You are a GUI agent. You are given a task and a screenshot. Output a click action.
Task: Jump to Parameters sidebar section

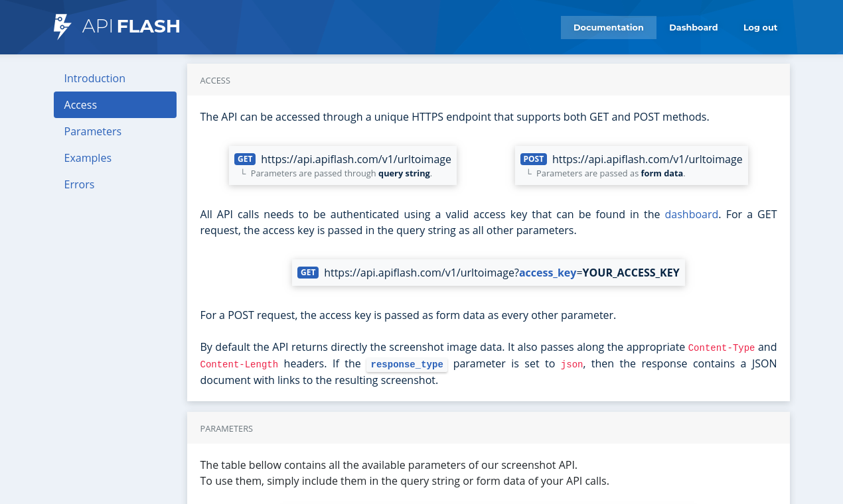coord(115,131)
